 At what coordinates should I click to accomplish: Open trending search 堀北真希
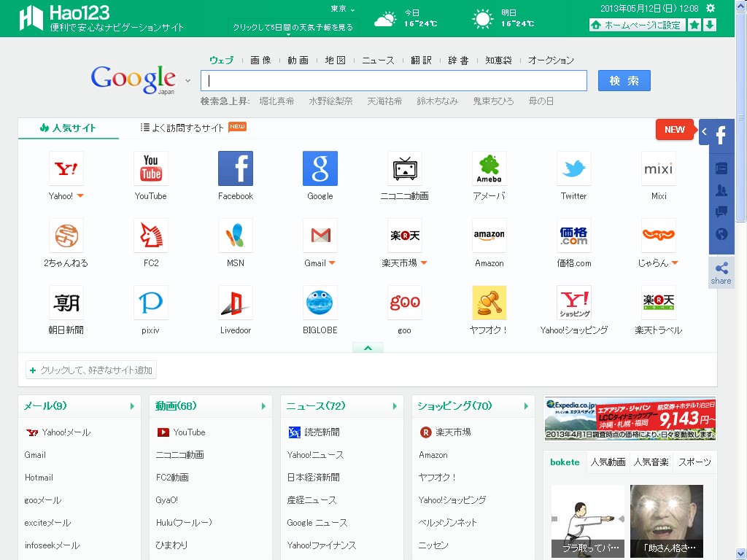276,101
